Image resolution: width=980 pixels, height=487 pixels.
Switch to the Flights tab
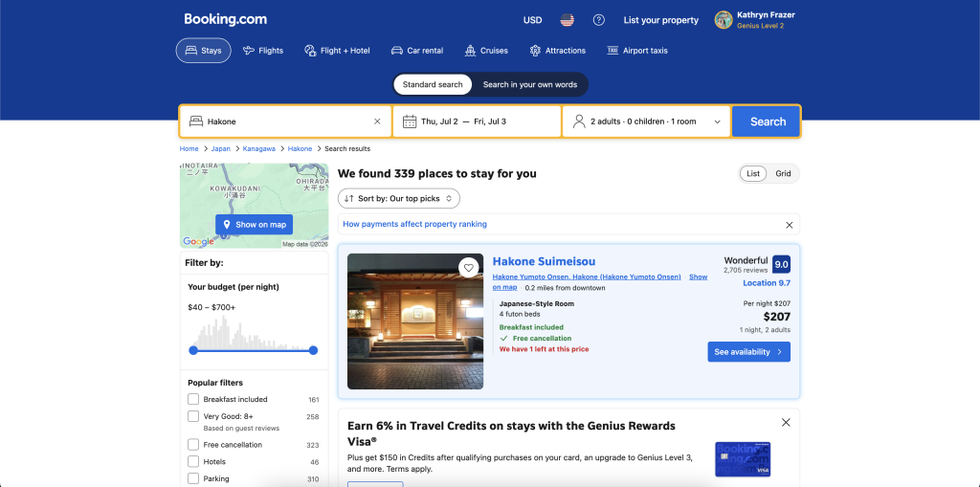pos(263,51)
